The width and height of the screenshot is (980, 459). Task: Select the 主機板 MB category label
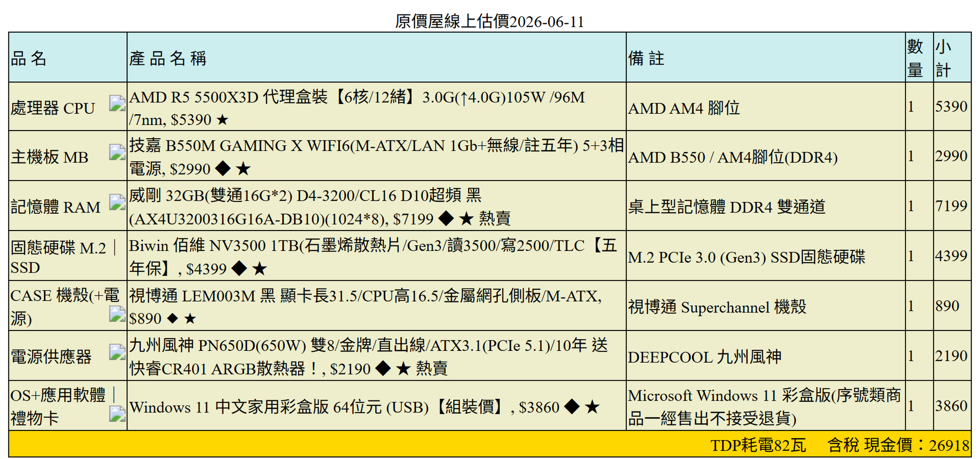(49, 157)
